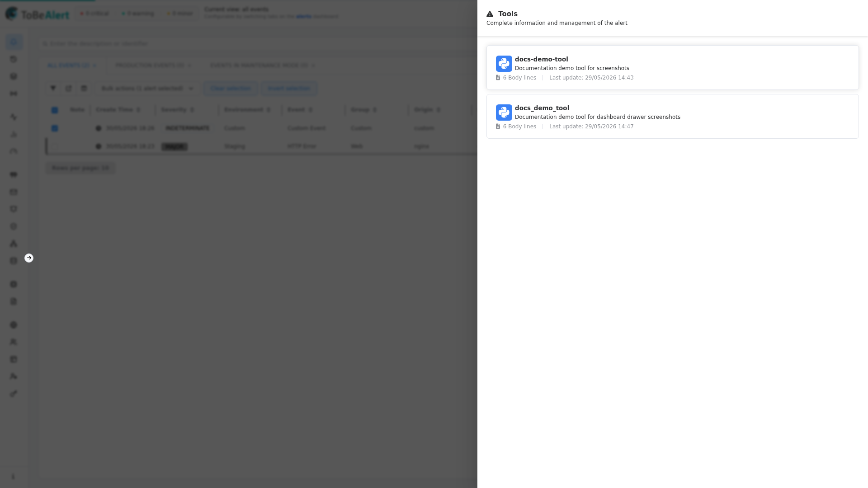This screenshot has height=488, width=868.
Task: Expand sidebar with the round arrow button
Action: pos(29,258)
